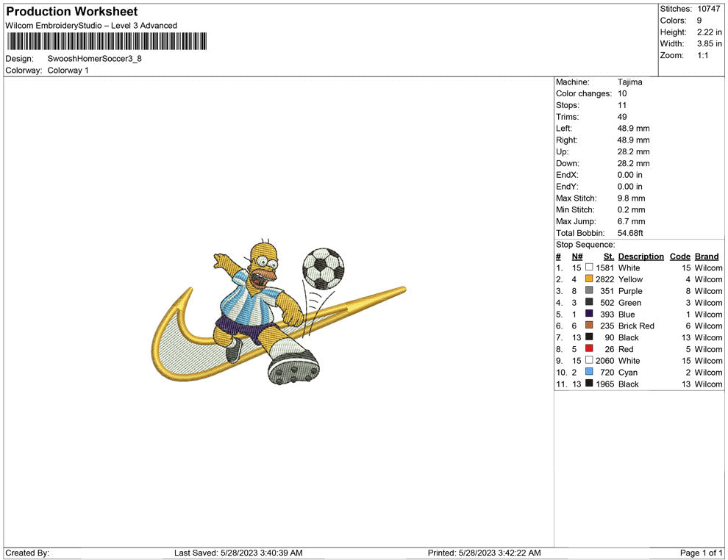
Task: Click the 'Code' column header
Action: coord(680,256)
